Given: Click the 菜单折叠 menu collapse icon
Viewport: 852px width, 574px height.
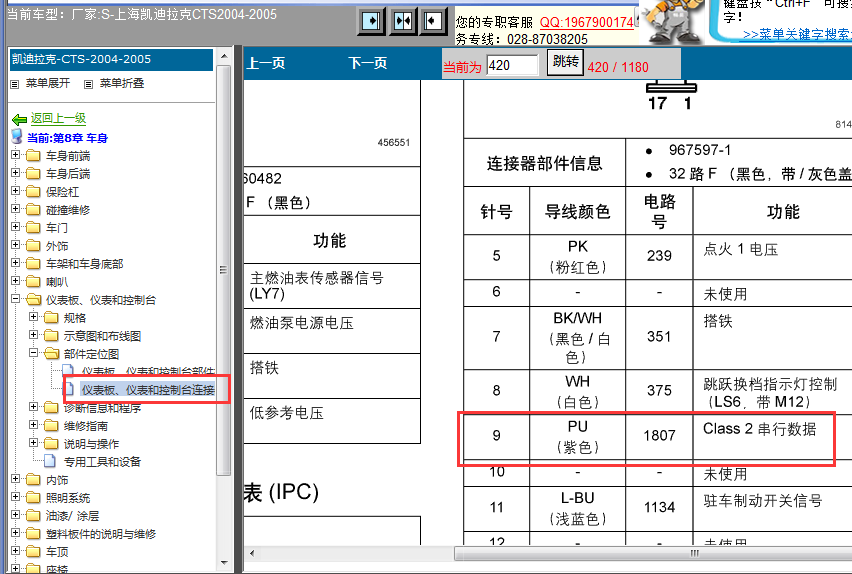Looking at the screenshot, I should tap(89, 84).
